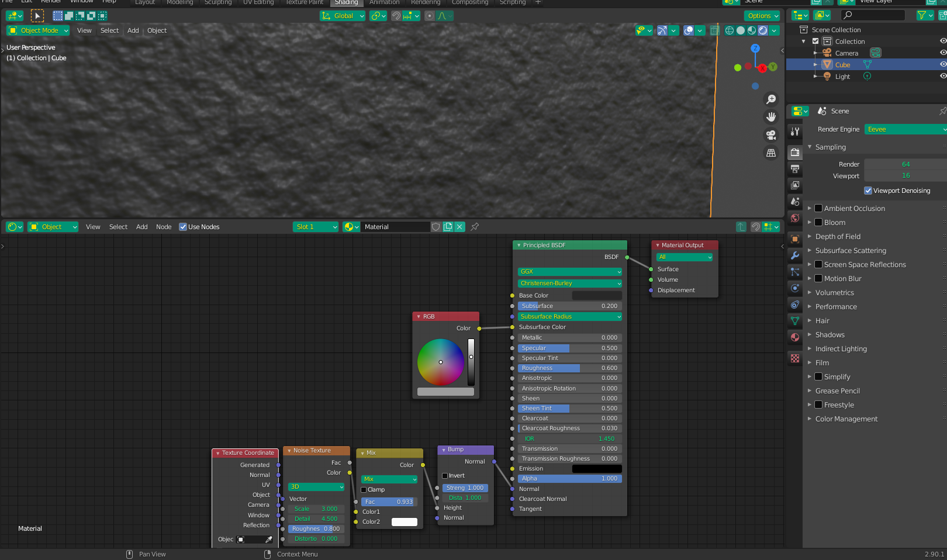Click the Emission black color swatch
This screenshot has width=947, height=560.
(x=597, y=469)
